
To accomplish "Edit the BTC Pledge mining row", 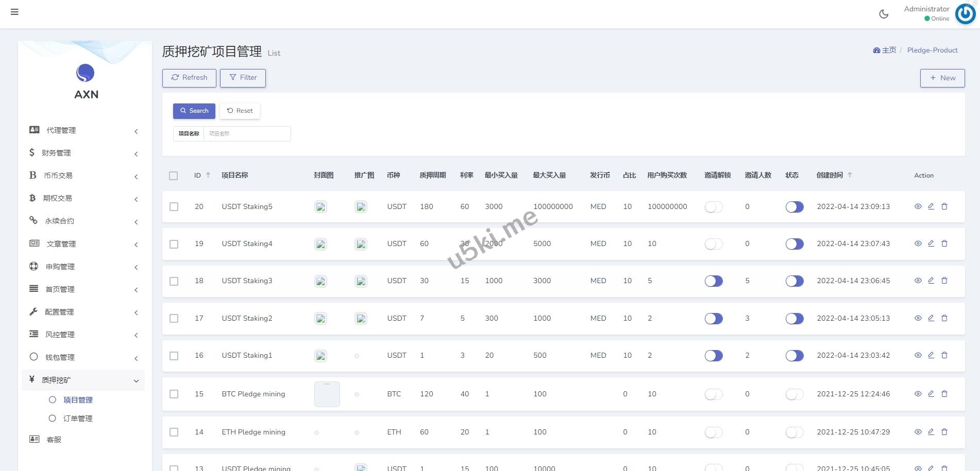I will (931, 394).
